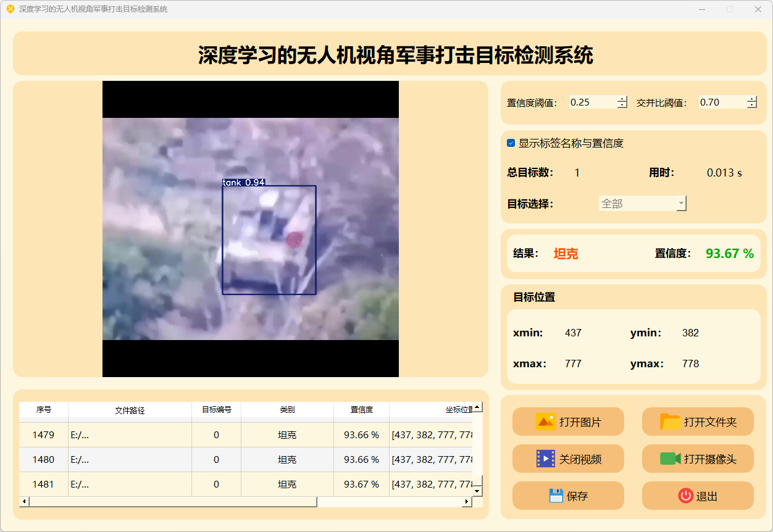Open the 目标选择 dropdown showing 全部
The width and height of the screenshot is (773, 532).
[x=643, y=204]
